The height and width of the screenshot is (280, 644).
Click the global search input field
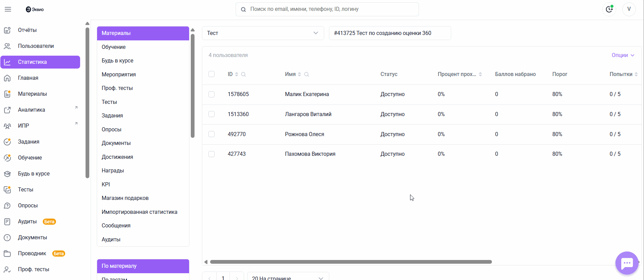pyautogui.click(x=327, y=9)
